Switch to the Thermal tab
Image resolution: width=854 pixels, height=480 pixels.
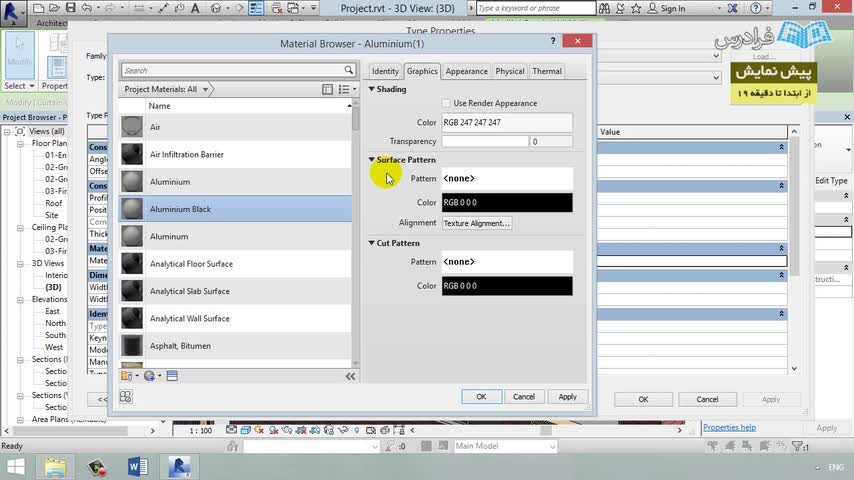[546, 71]
